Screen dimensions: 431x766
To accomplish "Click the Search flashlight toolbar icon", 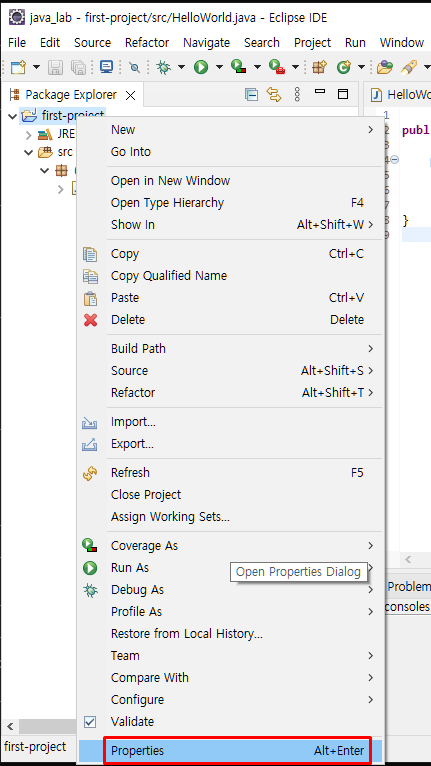I will 408,67.
